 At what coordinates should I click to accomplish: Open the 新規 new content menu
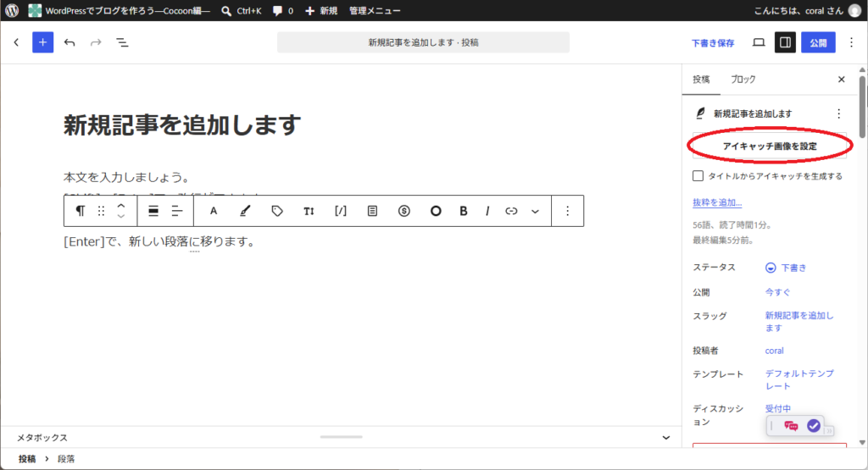pos(321,10)
